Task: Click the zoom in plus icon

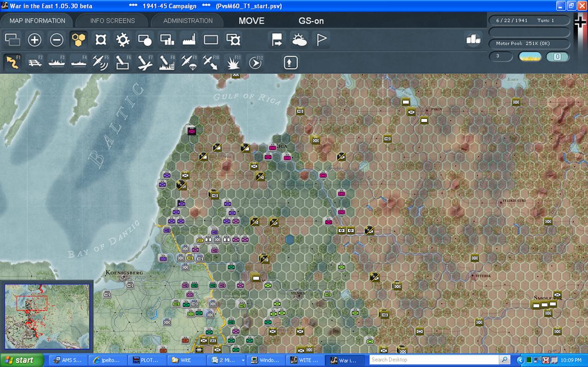Action: coord(35,40)
